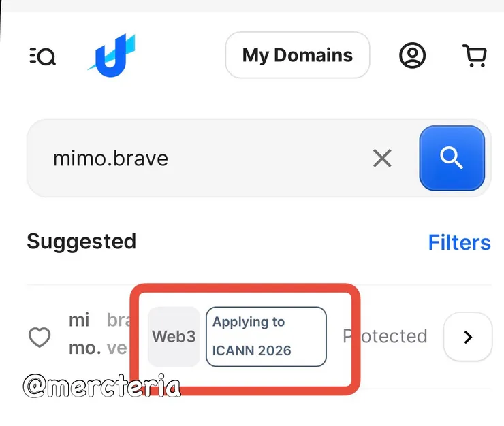Select the Web3 badge
Viewport: 504px width, 426px height.
point(174,337)
